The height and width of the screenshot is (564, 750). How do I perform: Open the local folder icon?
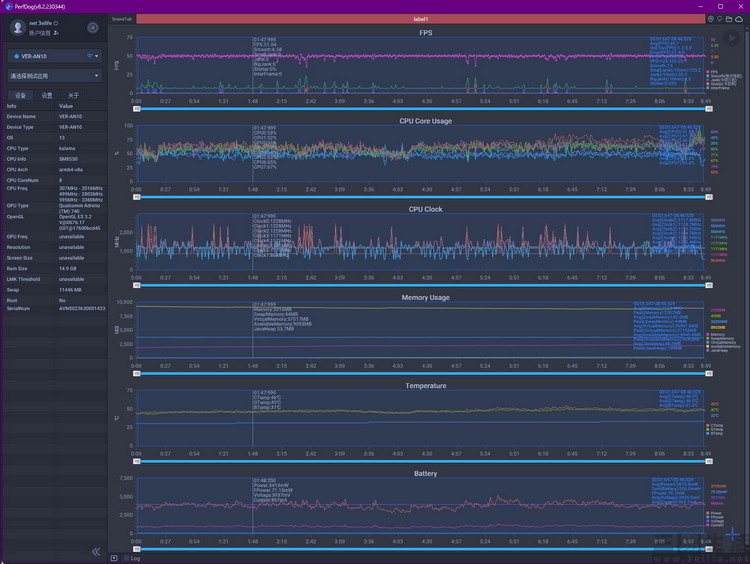(x=729, y=19)
